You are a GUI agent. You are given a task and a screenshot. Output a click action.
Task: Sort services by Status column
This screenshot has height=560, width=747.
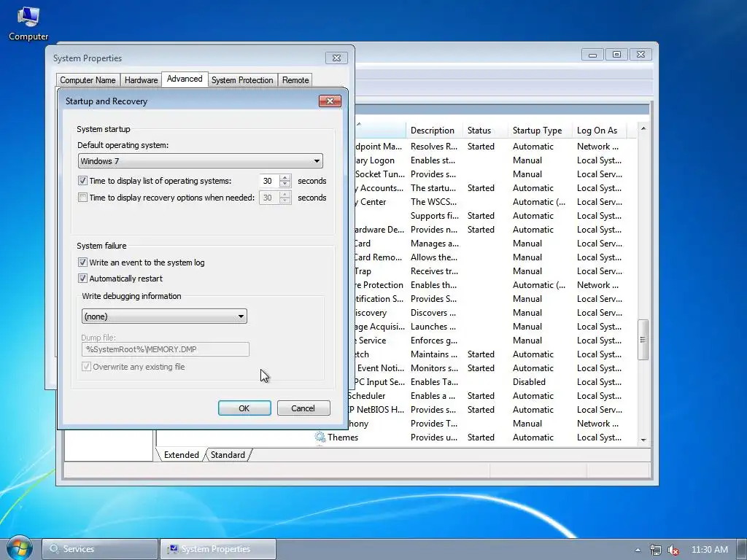click(485, 131)
